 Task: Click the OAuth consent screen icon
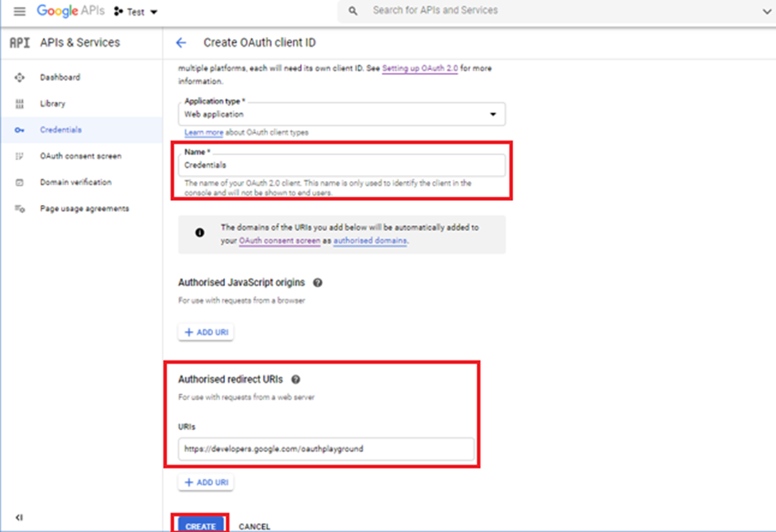(x=19, y=156)
